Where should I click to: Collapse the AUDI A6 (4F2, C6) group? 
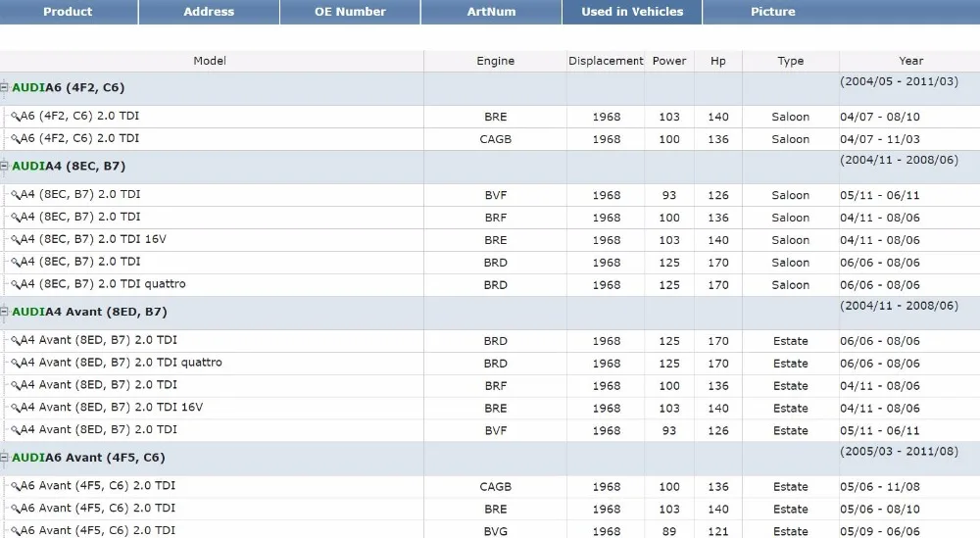pos(4,87)
